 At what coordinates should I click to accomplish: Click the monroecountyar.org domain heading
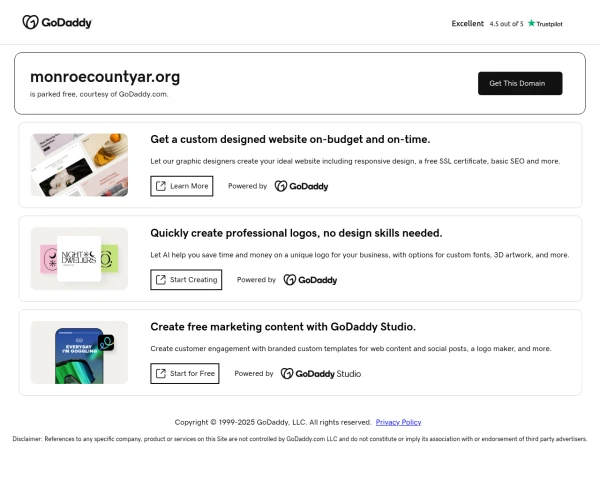coord(105,76)
